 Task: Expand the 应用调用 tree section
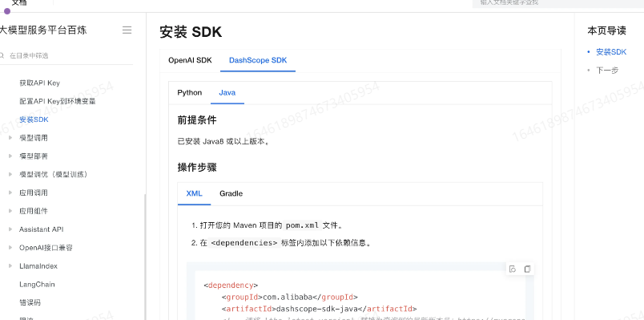[x=10, y=192]
